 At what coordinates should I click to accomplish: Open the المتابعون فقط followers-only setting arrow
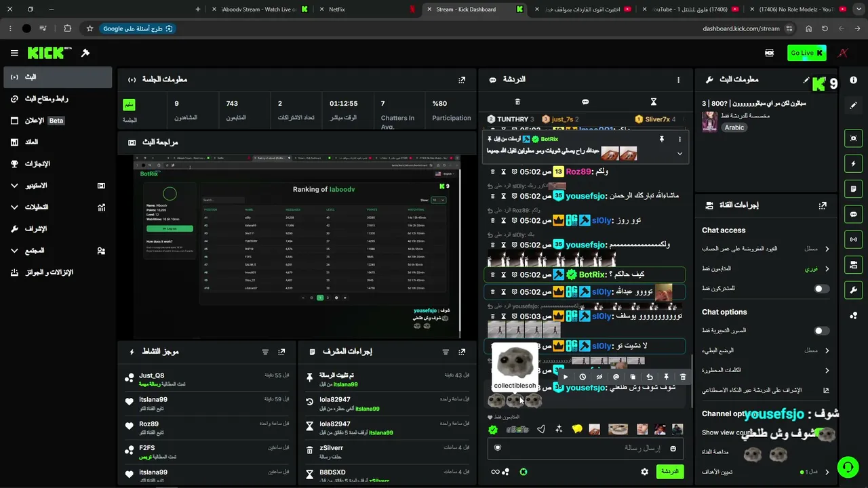pyautogui.click(x=827, y=268)
